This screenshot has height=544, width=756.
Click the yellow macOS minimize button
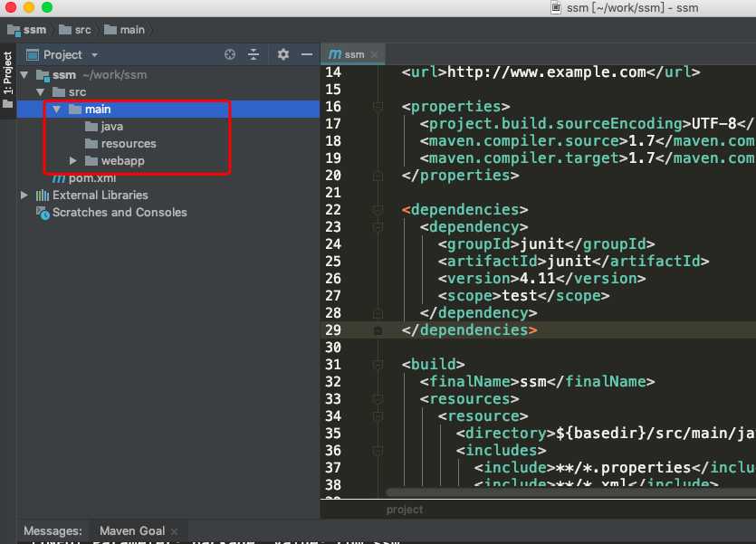29,7
